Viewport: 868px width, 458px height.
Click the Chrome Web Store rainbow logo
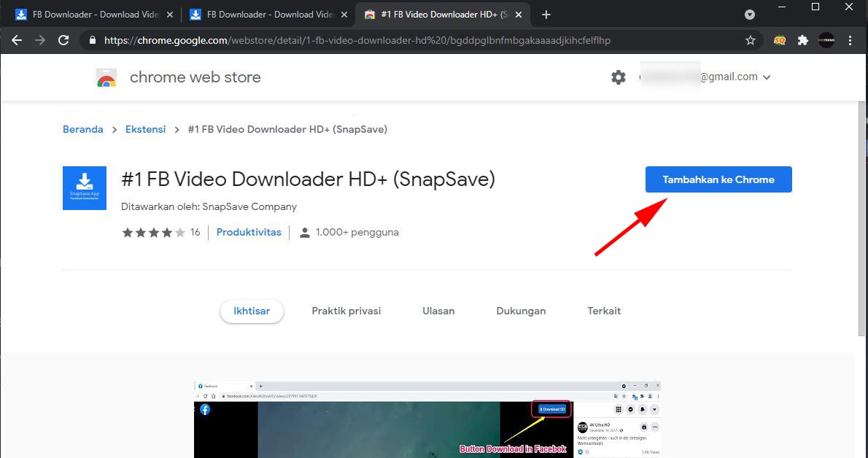click(106, 78)
